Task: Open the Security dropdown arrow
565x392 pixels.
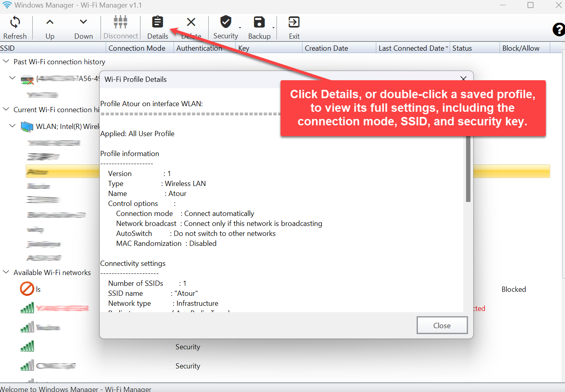Action: (x=240, y=28)
